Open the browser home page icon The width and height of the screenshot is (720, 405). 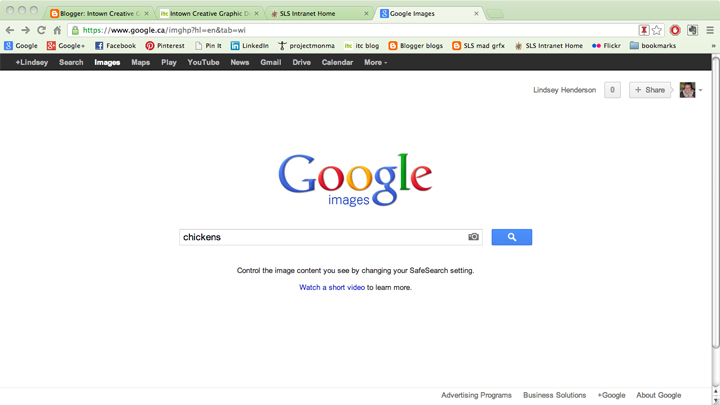point(57,30)
